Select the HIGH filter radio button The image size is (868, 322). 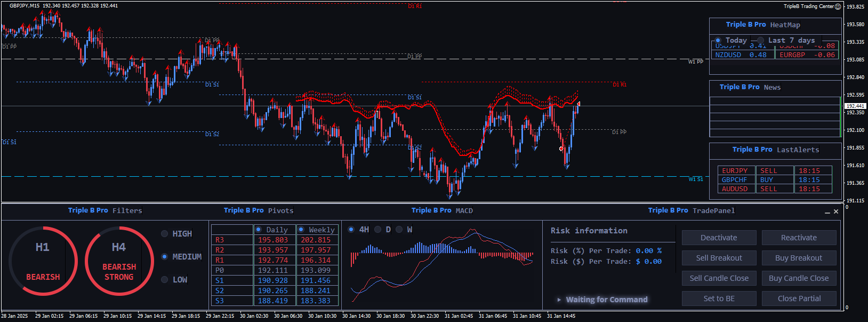(165, 234)
